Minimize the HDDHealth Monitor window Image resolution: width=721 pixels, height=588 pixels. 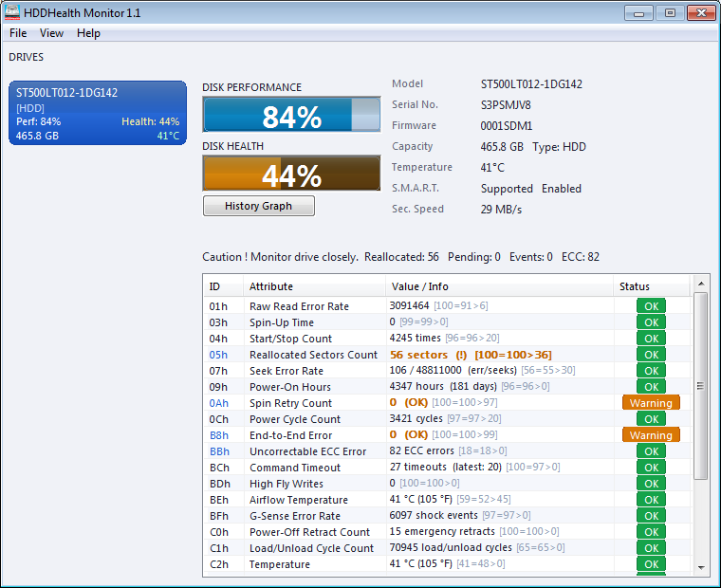[x=638, y=13]
